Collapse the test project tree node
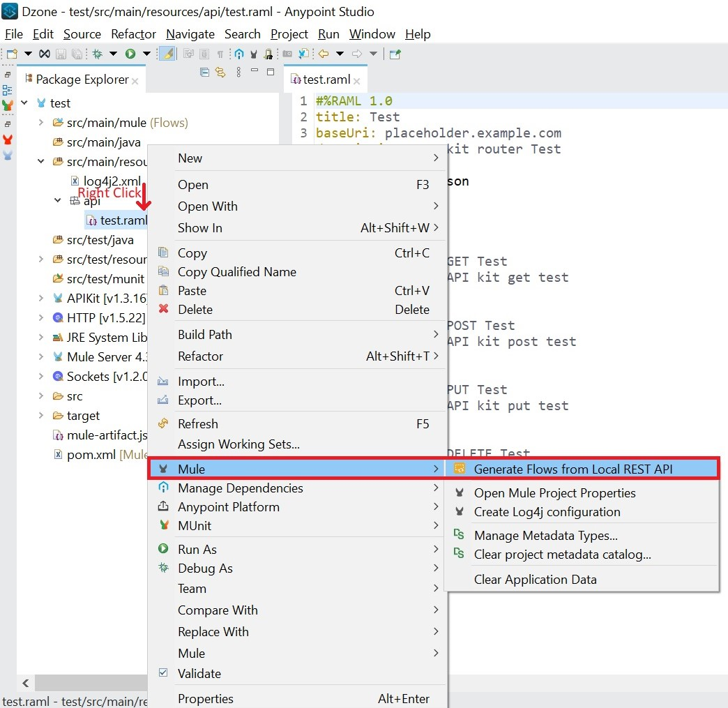 click(x=24, y=103)
